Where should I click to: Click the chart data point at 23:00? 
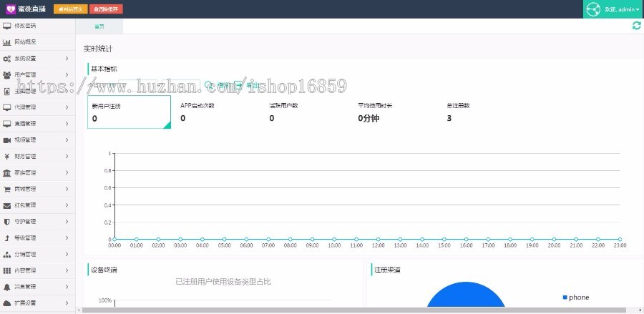coord(620,240)
